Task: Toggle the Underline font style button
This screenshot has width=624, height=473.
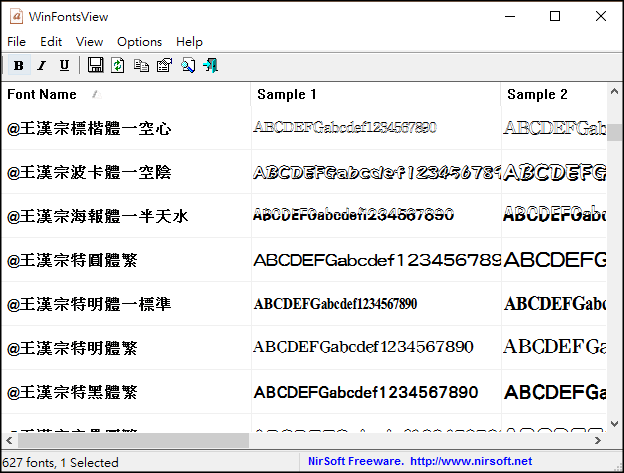Action: click(64, 65)
